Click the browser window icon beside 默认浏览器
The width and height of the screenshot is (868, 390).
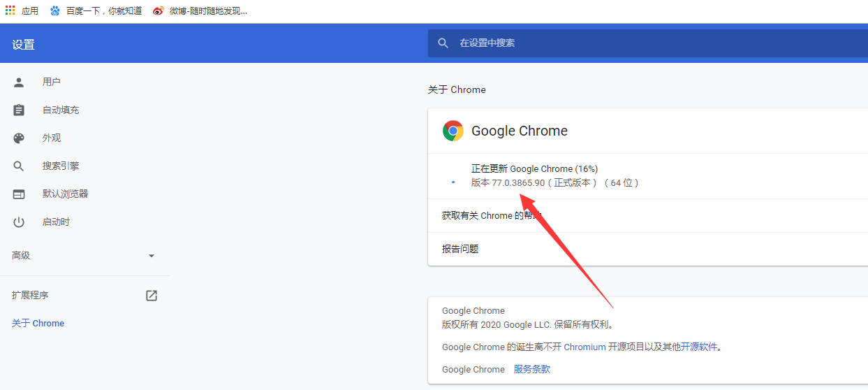[x=19, y=194]
